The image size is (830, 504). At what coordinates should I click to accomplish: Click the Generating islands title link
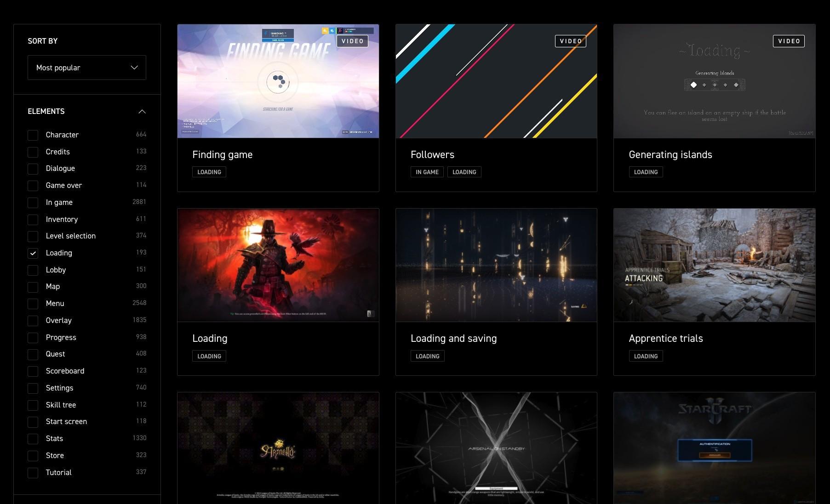click(670, 155)
